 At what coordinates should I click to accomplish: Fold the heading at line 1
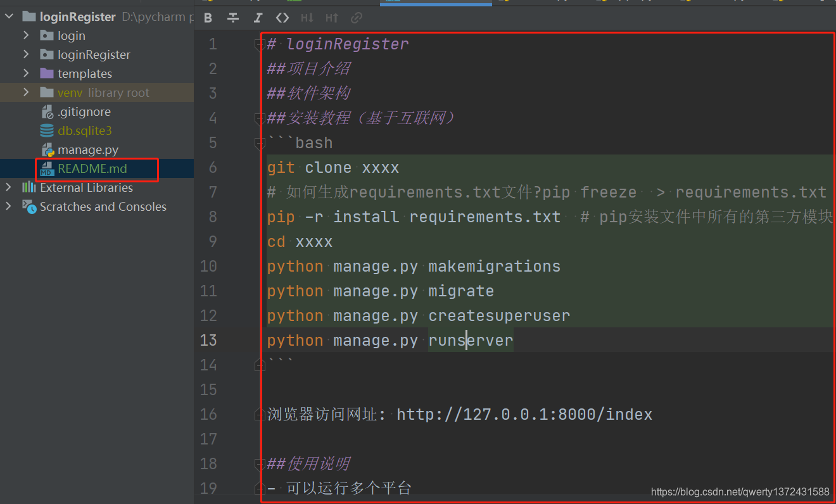[260, 44]
